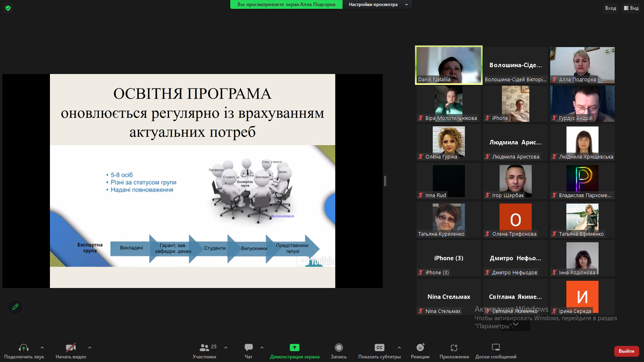The height and width of the screenshot is (362, 644).
Task: Toggle video with Начать видео
Action: tap(71, 351)
